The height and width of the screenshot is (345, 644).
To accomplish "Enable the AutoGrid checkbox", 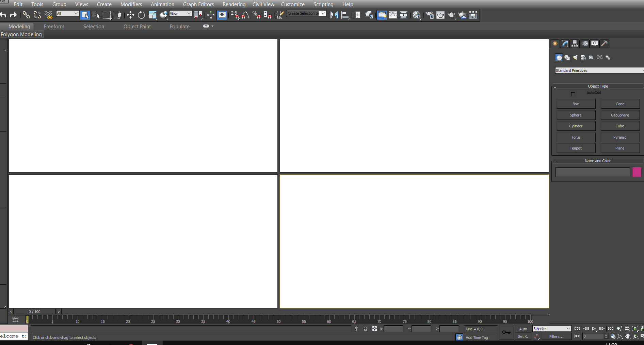I will 573,94.
